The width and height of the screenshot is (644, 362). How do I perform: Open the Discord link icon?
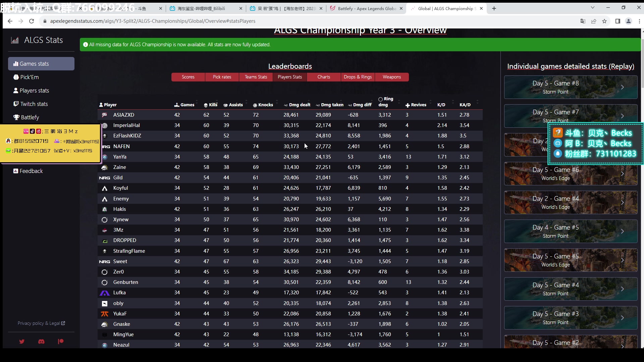(x=41, y=342)
